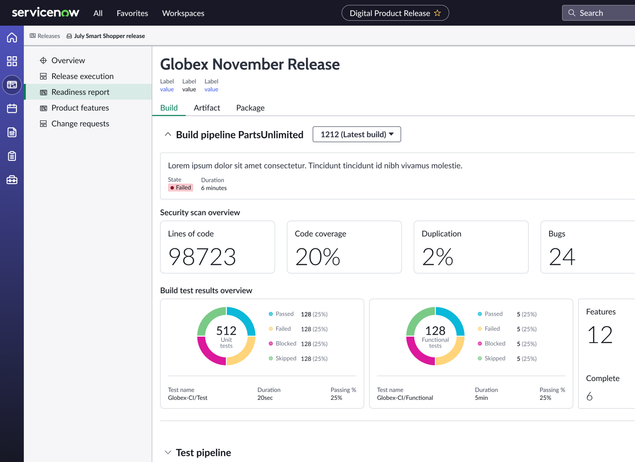Screen dimensions: 635x462
Task: Click the Releases breadcrumb icon
Action: point(32,36)
